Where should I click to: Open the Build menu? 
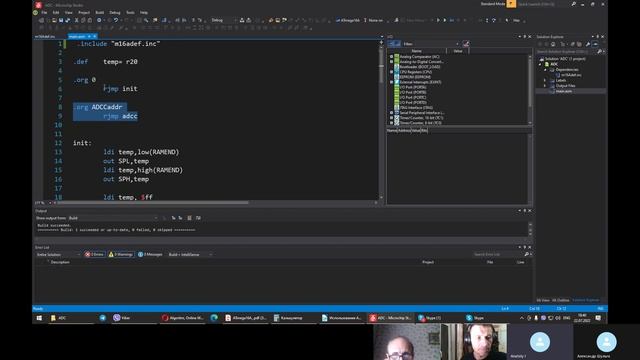pyautogui.click(x=100, y=13)
